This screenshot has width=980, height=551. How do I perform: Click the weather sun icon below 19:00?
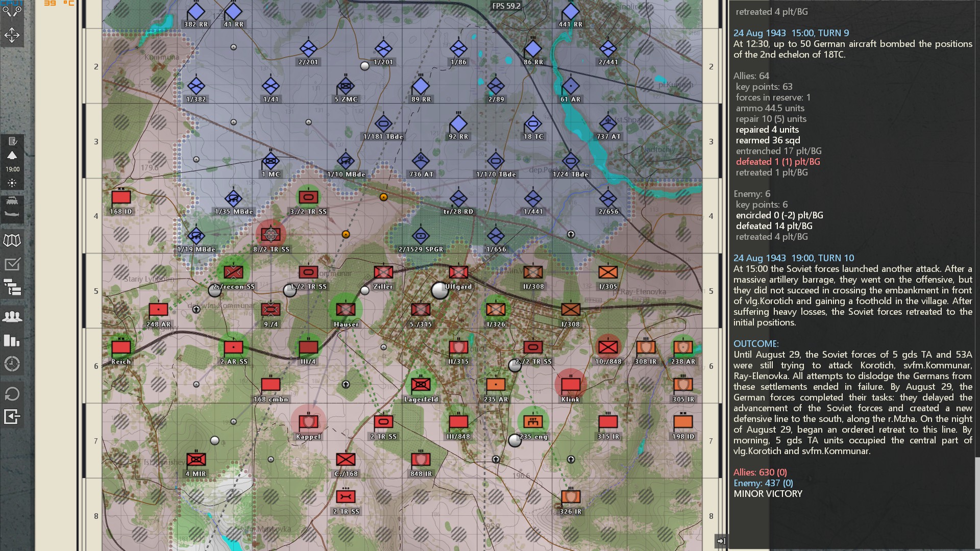click(x=12, y=183)
